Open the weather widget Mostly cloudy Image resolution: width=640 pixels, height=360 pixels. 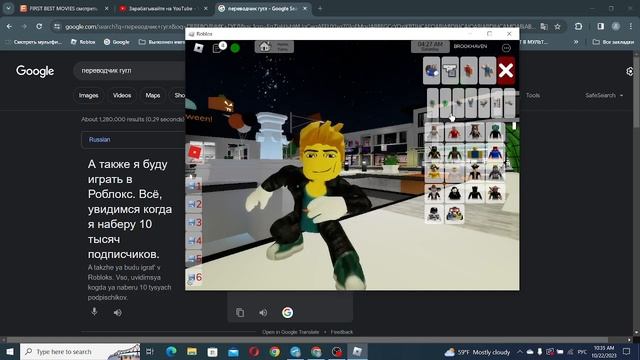477,352
